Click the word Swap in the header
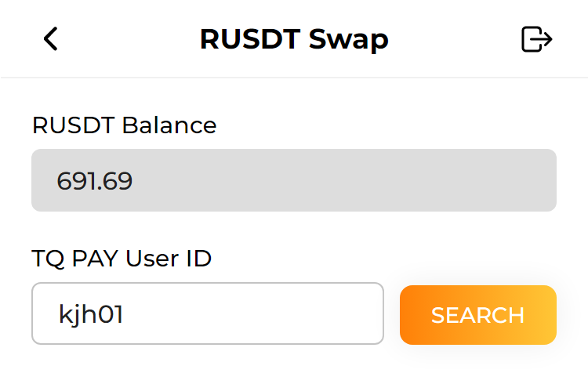 [x=351, y=38]
